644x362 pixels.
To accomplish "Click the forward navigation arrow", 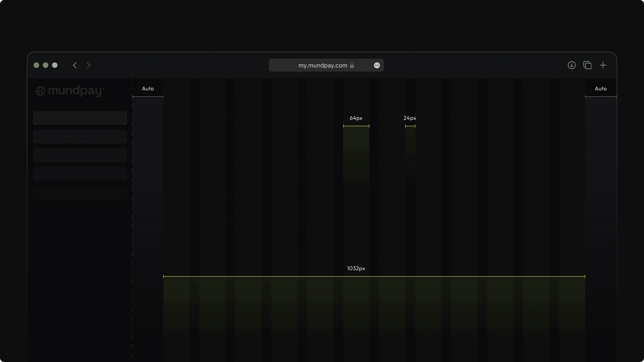I will coord(89,65).
